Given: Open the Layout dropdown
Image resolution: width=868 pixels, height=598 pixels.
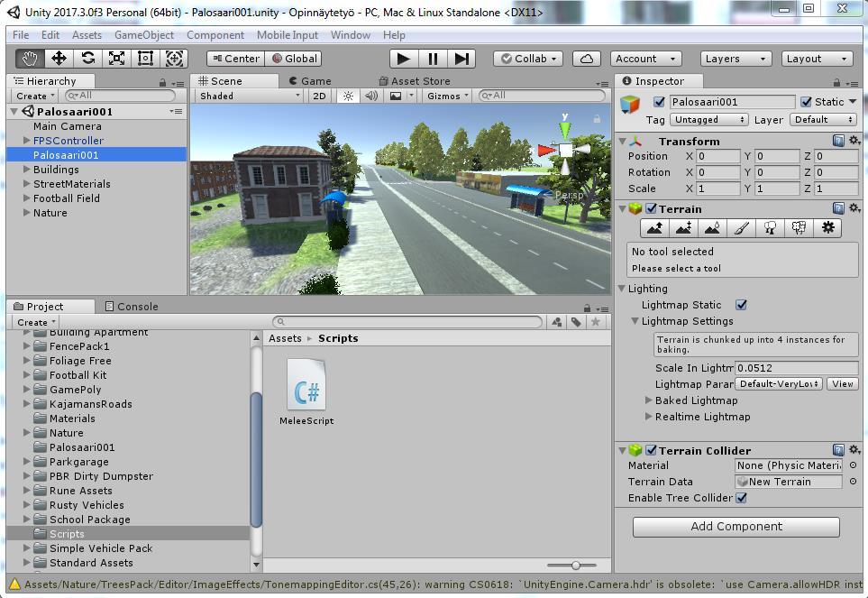Looking at the screenshot, I should tap(817, 59).
